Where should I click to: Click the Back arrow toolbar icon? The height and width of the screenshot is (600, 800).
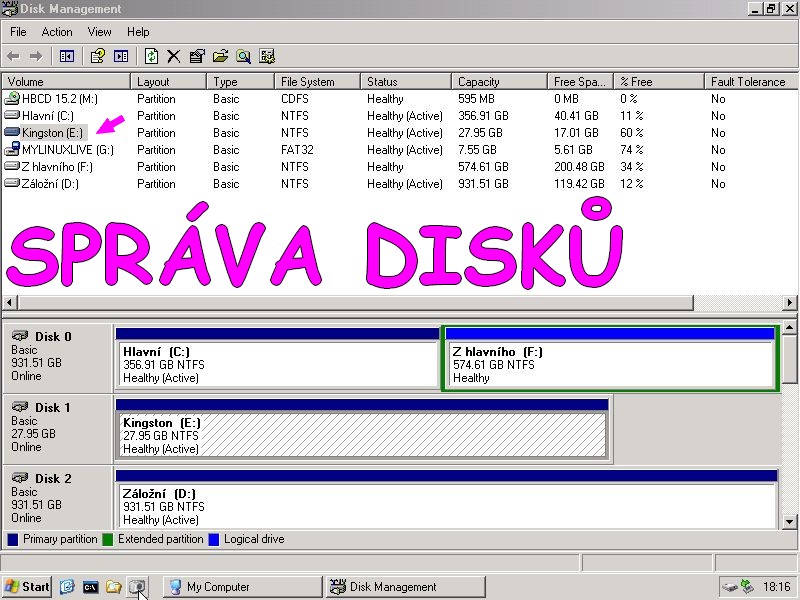[13, 56]
